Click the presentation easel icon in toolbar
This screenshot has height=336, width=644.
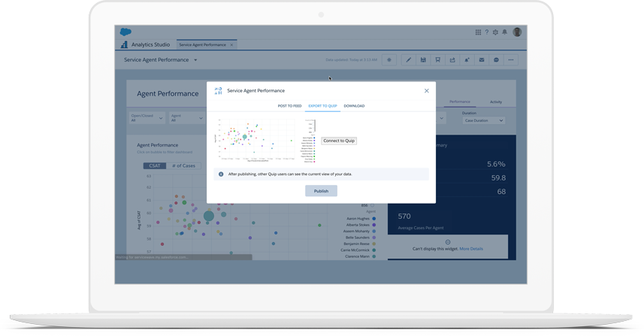tap(438, 60)
